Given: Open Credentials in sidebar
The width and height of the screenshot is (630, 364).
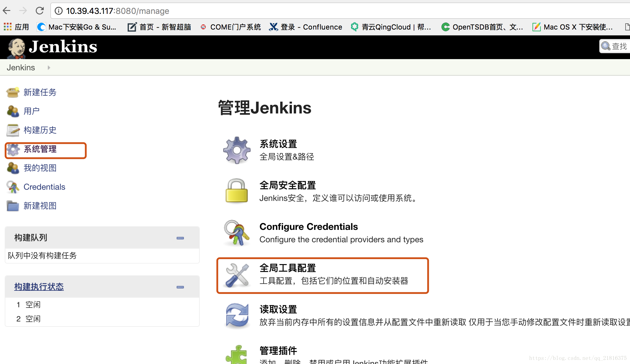Looking at the screenshot, I should [44, 187].
